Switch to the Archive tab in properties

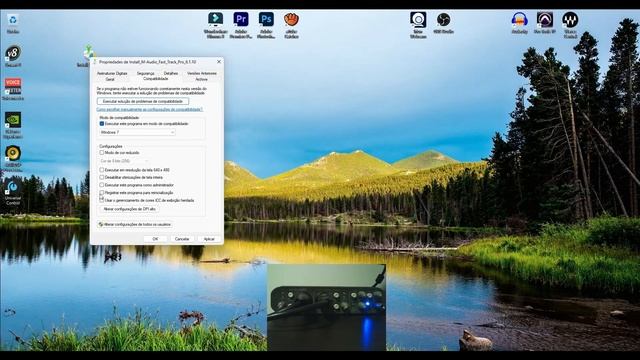coord(201,79)
